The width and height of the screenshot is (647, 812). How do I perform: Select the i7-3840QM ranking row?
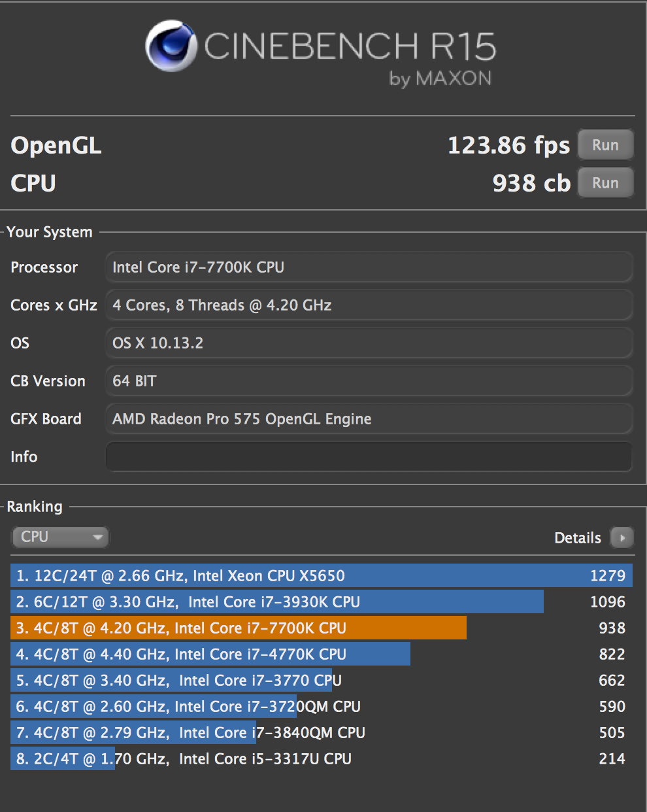(x=320, y=733)
